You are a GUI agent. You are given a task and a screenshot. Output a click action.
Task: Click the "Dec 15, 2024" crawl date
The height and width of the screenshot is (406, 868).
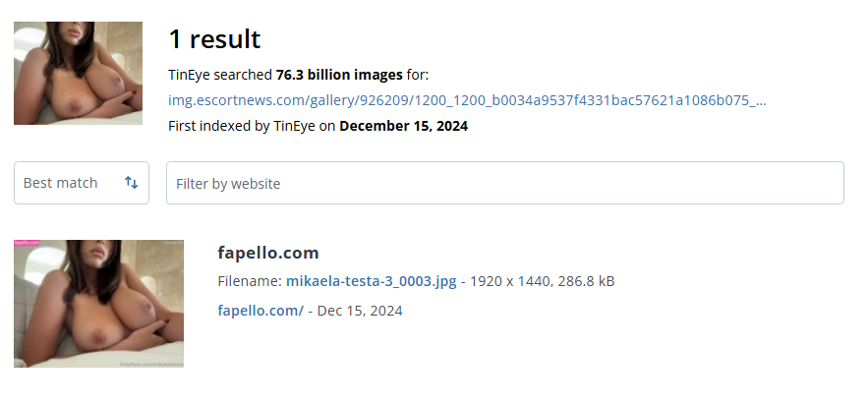click(360, 311)
